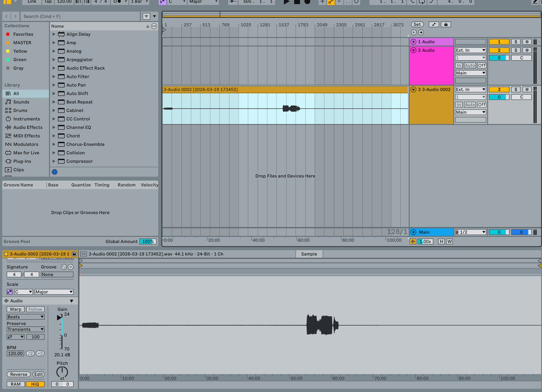Click the browser preview headphone icon
Image resolution: width=542 pixels, height=392 pixels.
pyautogui.click(x=55, y=172)
